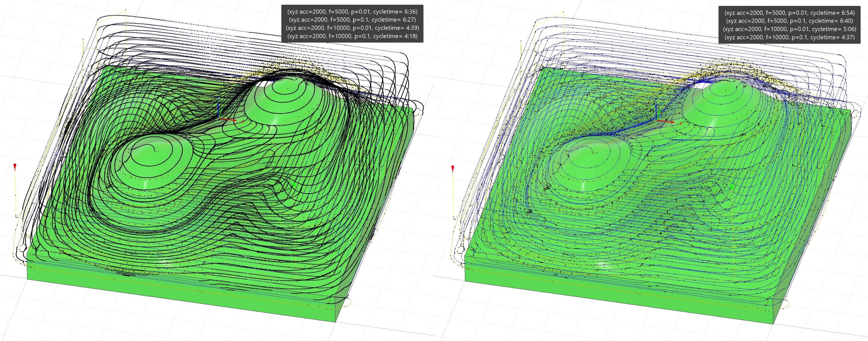Click right overlay line f=10000 p=0.01 cycletime 5:06

[x=790, y=29]
